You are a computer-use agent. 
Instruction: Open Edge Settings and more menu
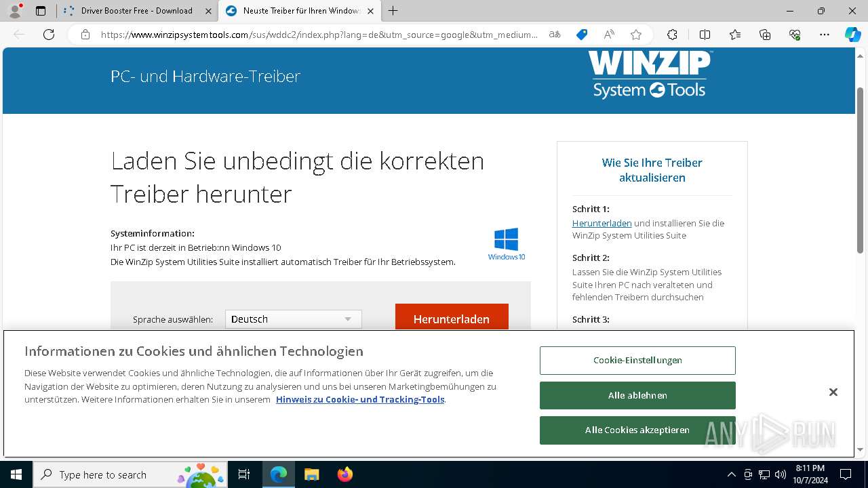pos(825,35)
